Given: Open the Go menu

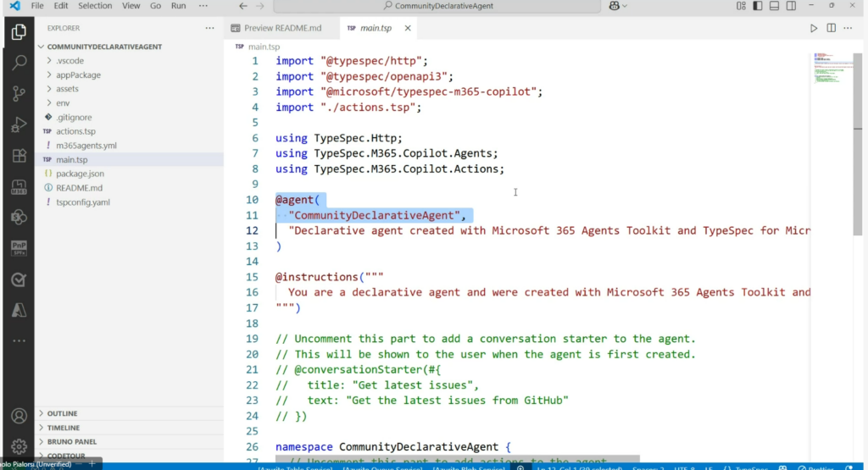Looking at the screenshot, I should tap(156, 6).
